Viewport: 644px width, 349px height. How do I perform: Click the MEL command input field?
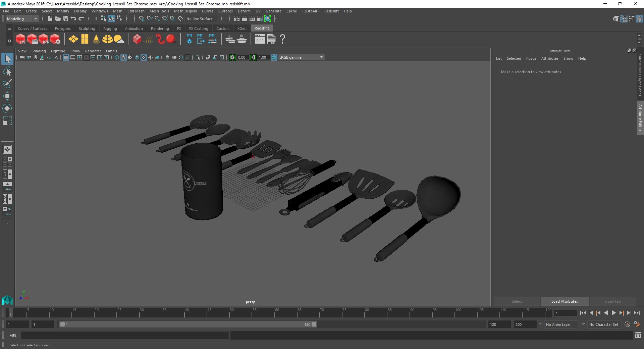124,335
